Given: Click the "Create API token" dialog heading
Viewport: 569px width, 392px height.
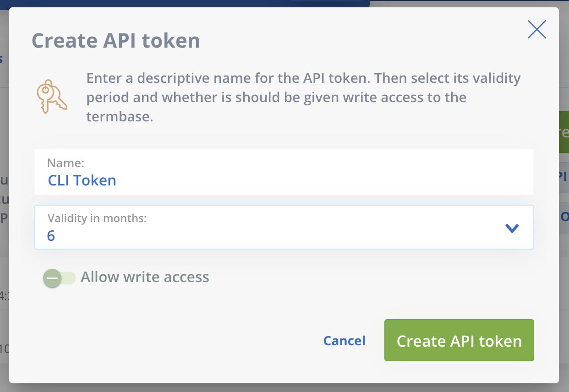Looking at the screenshot, I should (116, 41).
